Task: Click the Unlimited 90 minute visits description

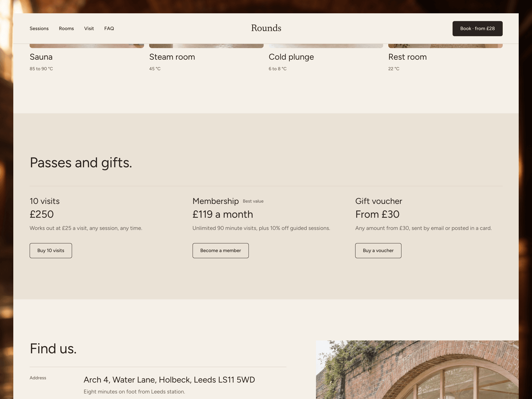Action: pyautogui.click(x=261, y=228)
